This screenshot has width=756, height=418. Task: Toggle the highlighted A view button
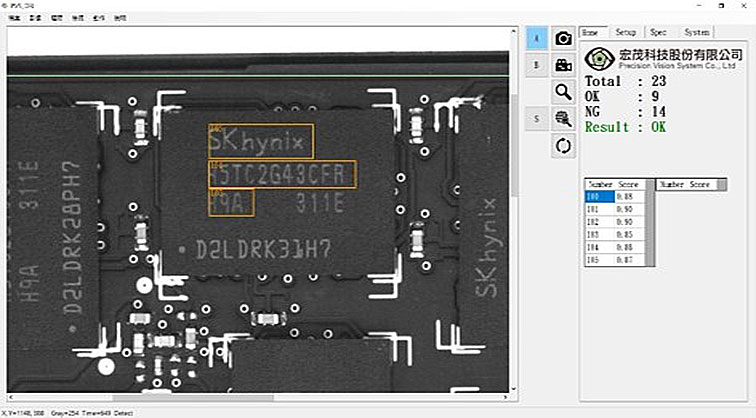coord(536,38)
